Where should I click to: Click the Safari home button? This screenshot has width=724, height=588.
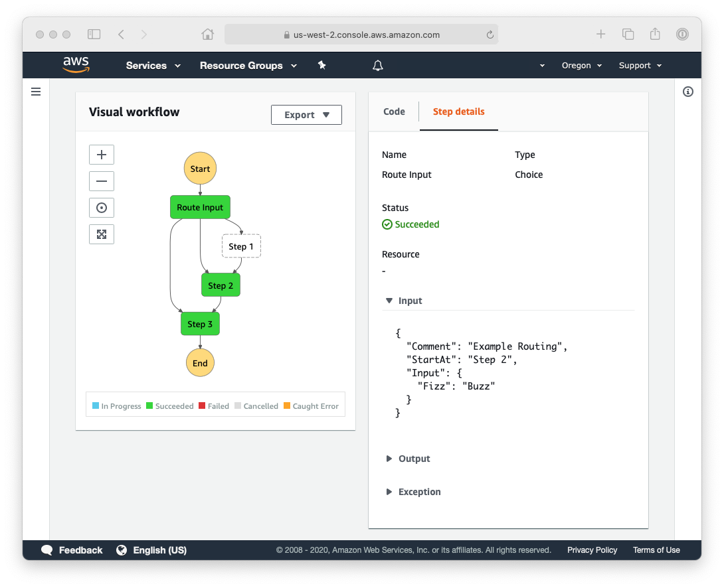208,34
